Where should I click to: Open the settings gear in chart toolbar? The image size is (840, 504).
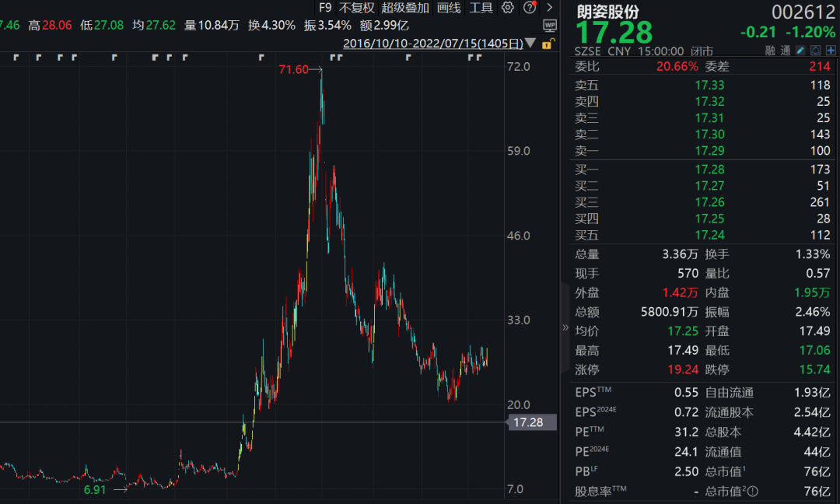(x=507, y=8)
